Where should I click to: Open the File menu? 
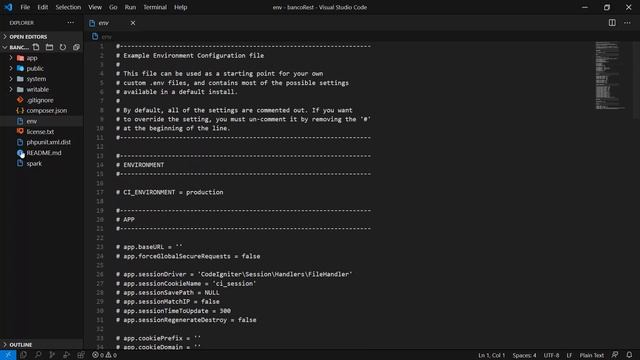pyautogui.click(x=25, y=7)
